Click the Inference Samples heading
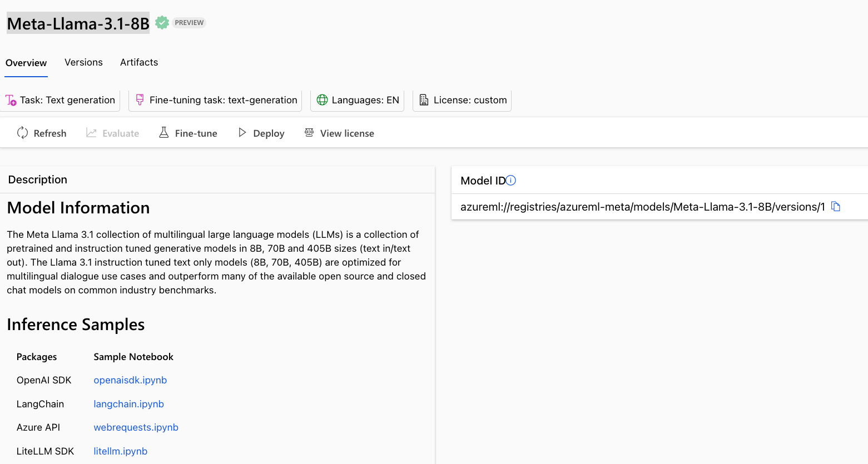The width and height of the screenshot is (868, 464). [x=76, y=325]
